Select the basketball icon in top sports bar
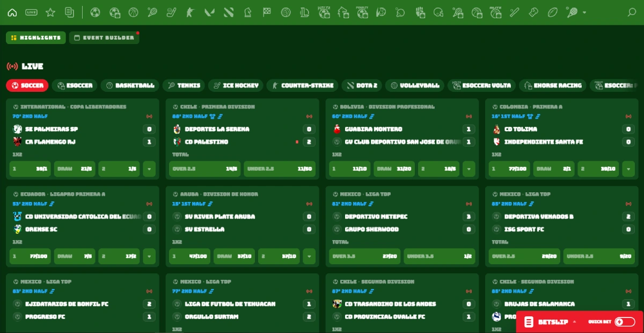This screenshot has width=644, height=333. tap(134, 12)
